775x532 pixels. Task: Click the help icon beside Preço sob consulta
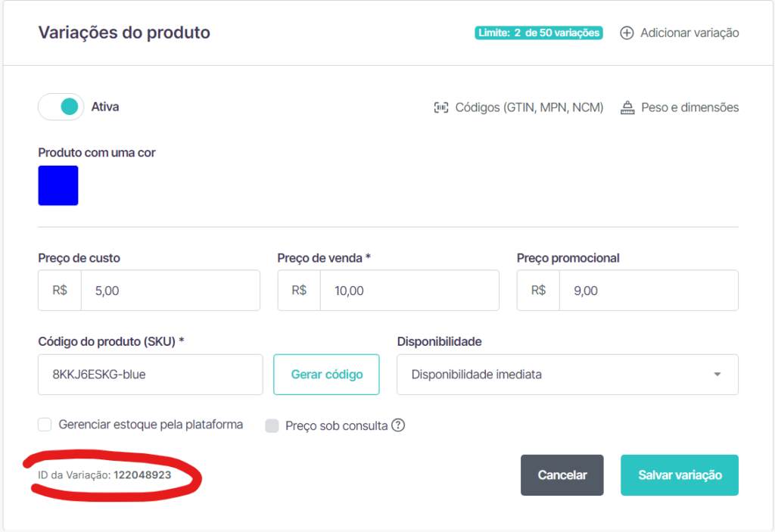click(398, 425)
